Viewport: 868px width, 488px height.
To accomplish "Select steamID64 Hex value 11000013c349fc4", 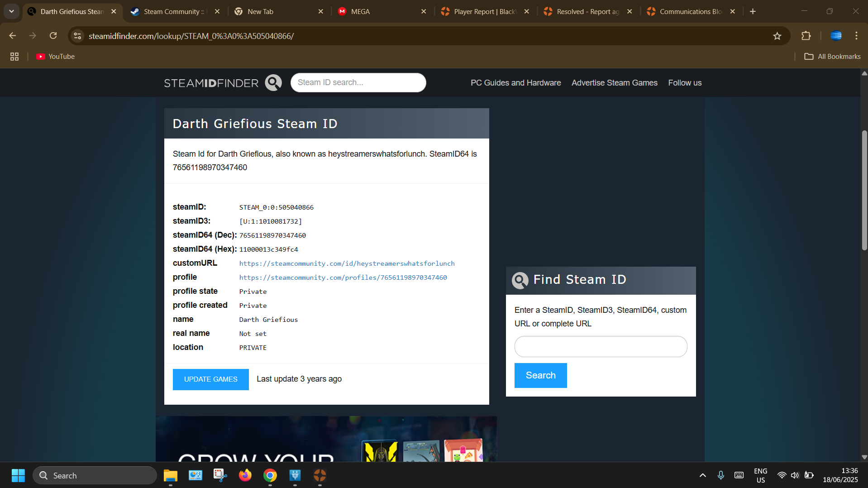I will (x=268, y=249).
